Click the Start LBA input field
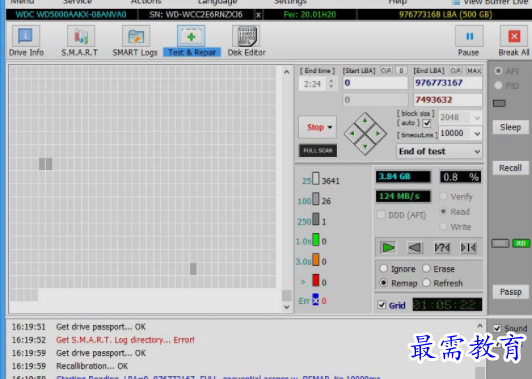 tap(375, 83)
